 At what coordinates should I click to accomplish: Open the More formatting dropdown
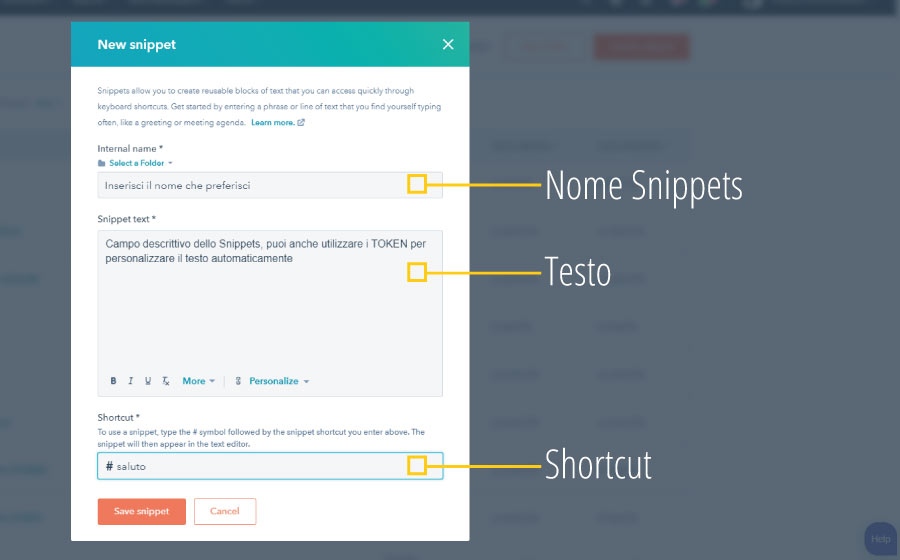pyautogui.click(x=199, y=381)
